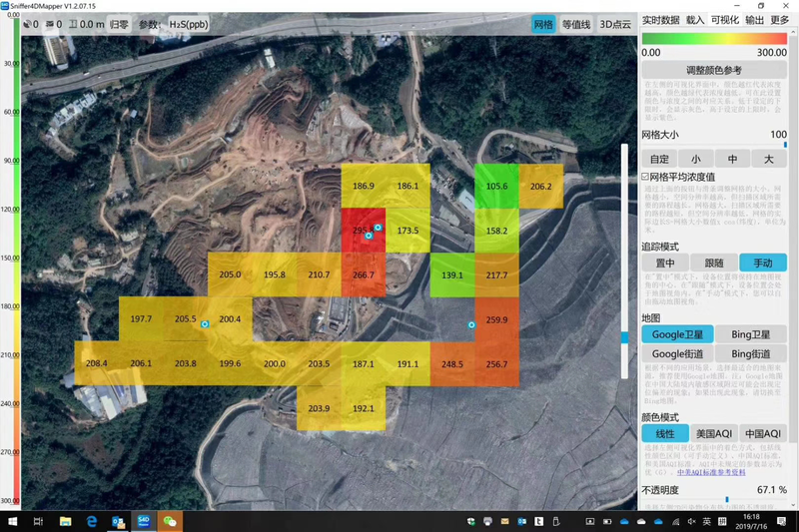799x532 pixels.
Task: Click the 调整颜色参考 button
Action: pos(714,70)
